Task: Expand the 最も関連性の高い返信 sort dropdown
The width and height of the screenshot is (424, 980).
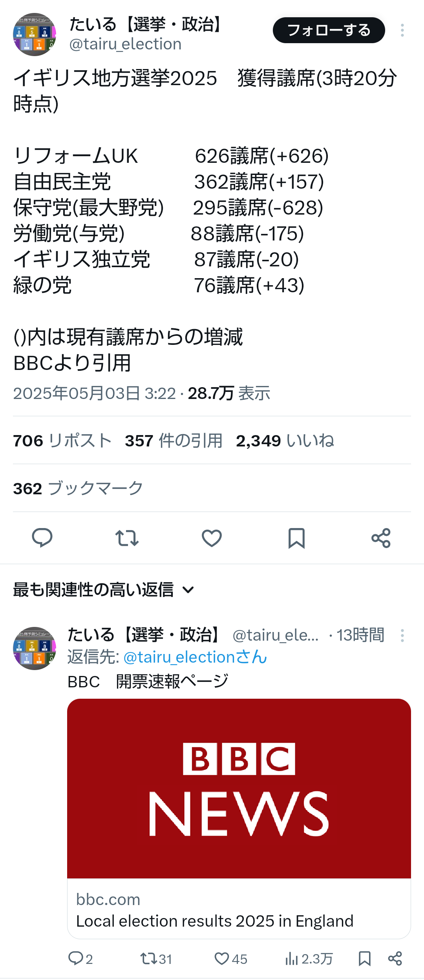Action: pyautogui.click(x=104, y=590)
